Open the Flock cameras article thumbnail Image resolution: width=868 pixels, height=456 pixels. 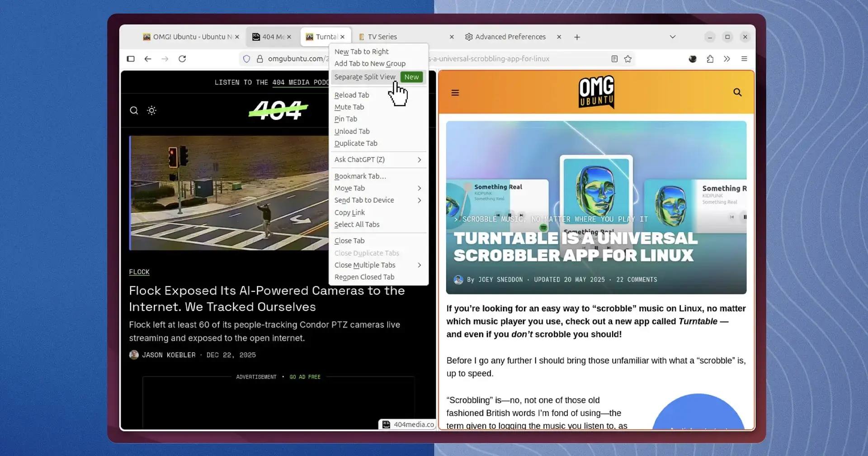tap(229, 193)
